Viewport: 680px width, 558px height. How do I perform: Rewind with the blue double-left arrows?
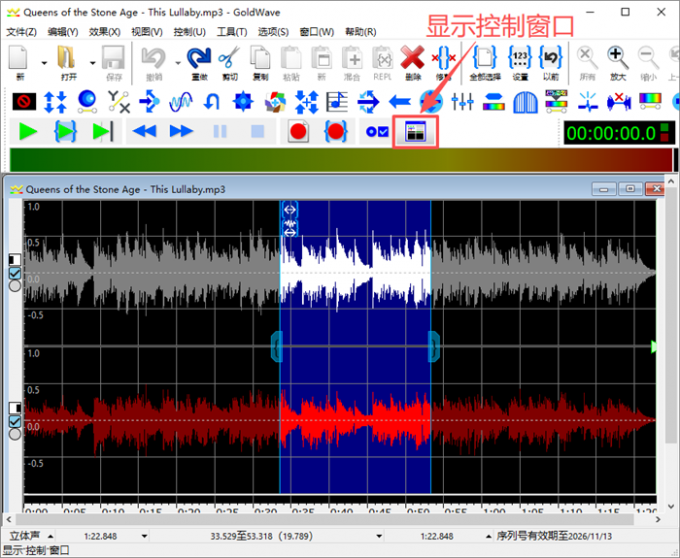pos(144,131)
